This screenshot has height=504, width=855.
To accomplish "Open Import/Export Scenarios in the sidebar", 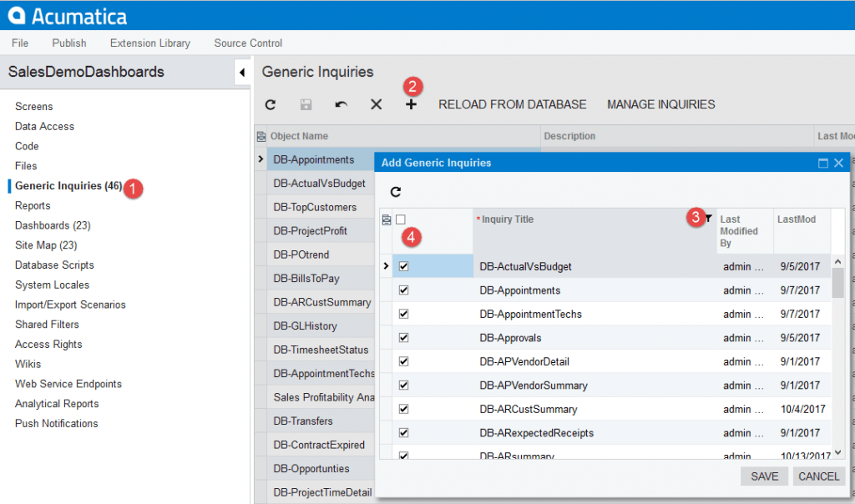I will tap(70, 305).
